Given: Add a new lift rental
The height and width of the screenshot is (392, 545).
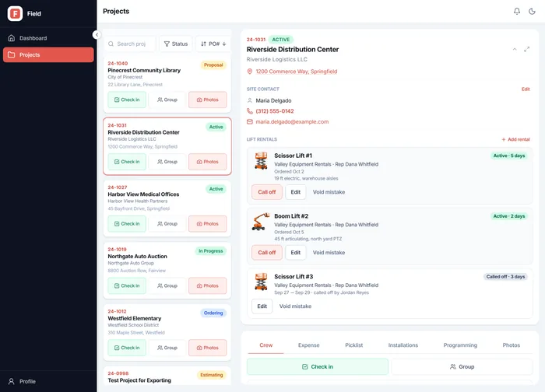Looking at the screenshot, I should pos(515,139).
